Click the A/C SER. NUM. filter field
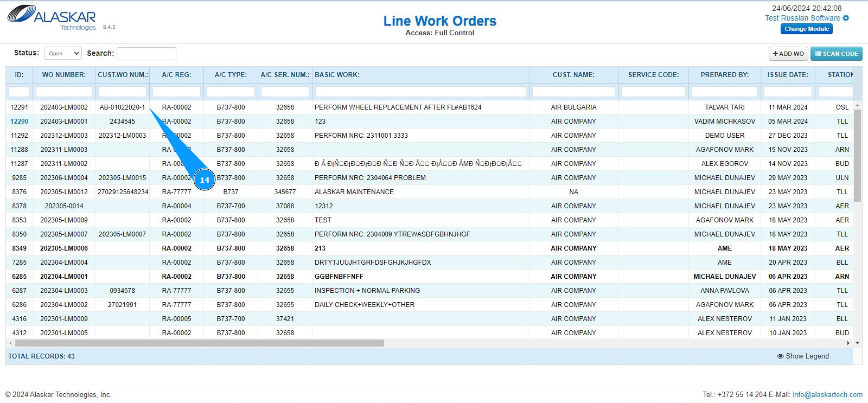The height and width of the screenshot is (403, 868). (285, 92)
